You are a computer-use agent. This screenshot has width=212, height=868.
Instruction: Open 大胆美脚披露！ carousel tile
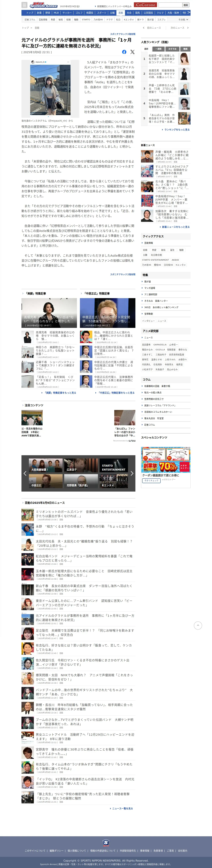click(46, 465)
